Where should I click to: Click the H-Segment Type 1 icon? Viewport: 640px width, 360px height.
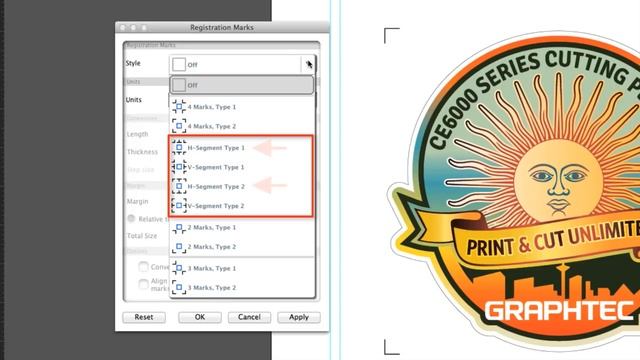[x=179, y=147]
